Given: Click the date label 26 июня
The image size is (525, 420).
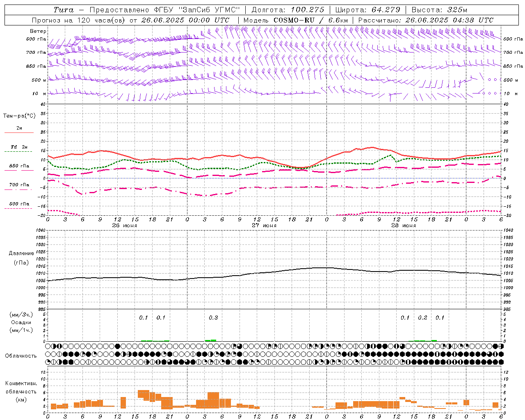Looking at the screenshot, I should pos(125,226).
